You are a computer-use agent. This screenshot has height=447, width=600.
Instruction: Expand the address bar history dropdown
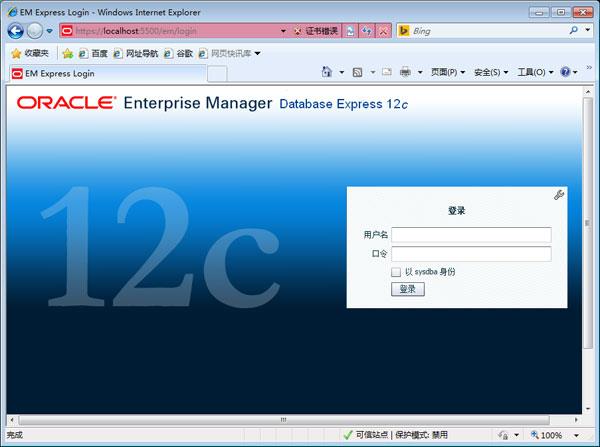pos(284,31)
